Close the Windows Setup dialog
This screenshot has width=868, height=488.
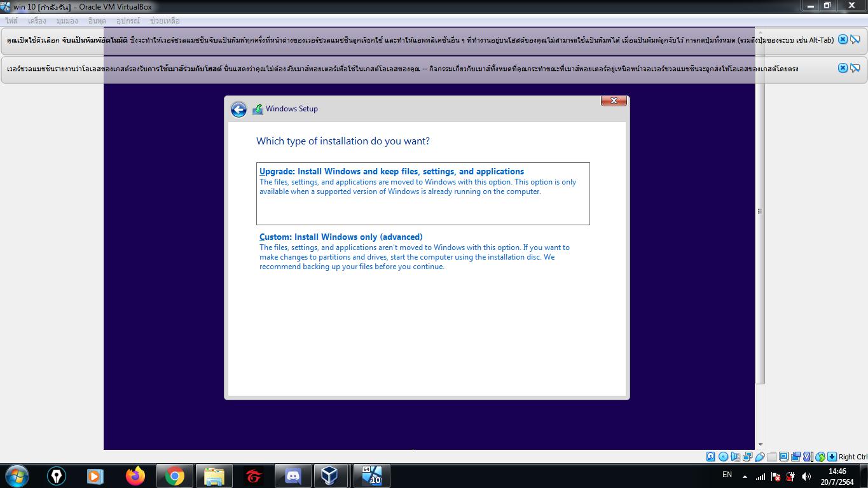point(614,101)
